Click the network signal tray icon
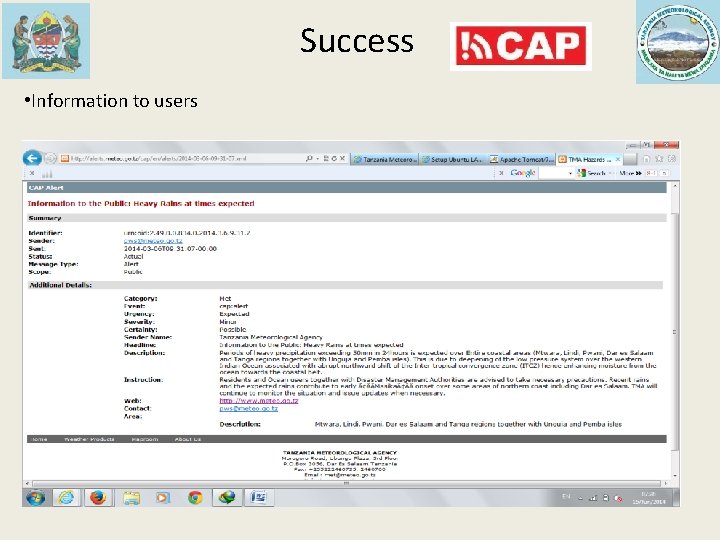Screen dimensions: 720x540 (593, 498)
